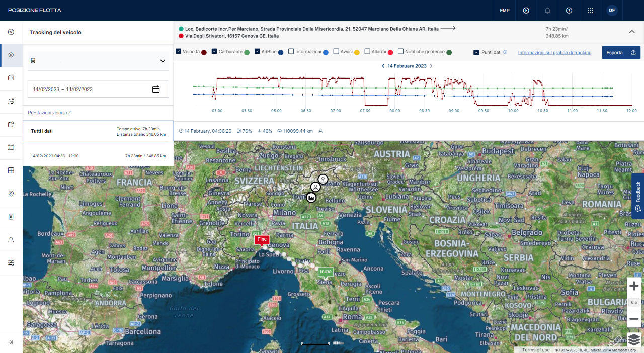Viewport: 644px width, 353px height.
Task: Open the reports document icon in sidebar
Action: point(11,217)
